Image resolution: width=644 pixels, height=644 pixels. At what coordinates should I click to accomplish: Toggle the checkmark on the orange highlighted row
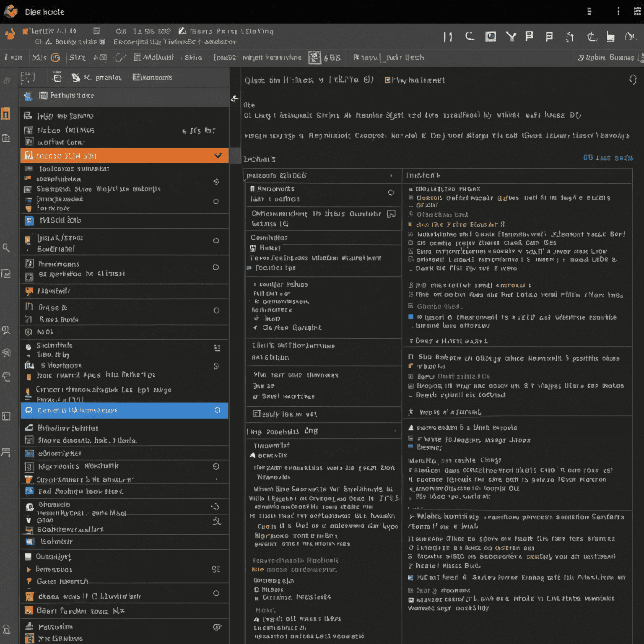(x=218, y=156)
